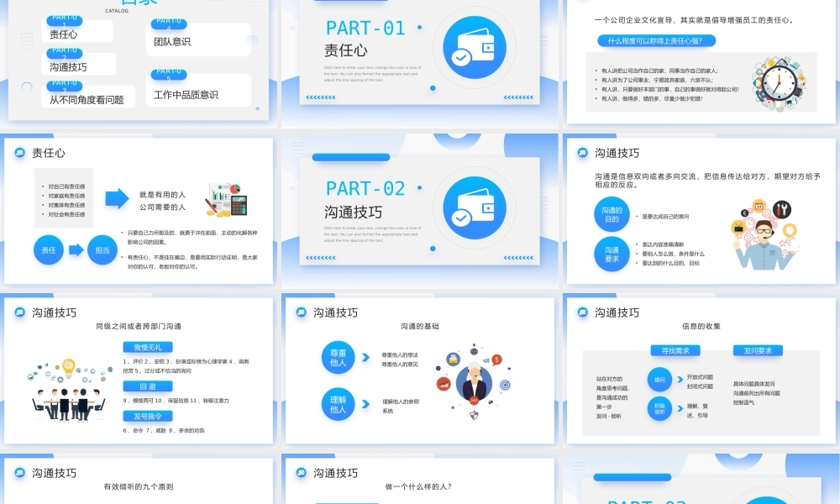The image size is (840, 504).
Task: Click the chevron next to 理解他人
Action: (365, 404)
